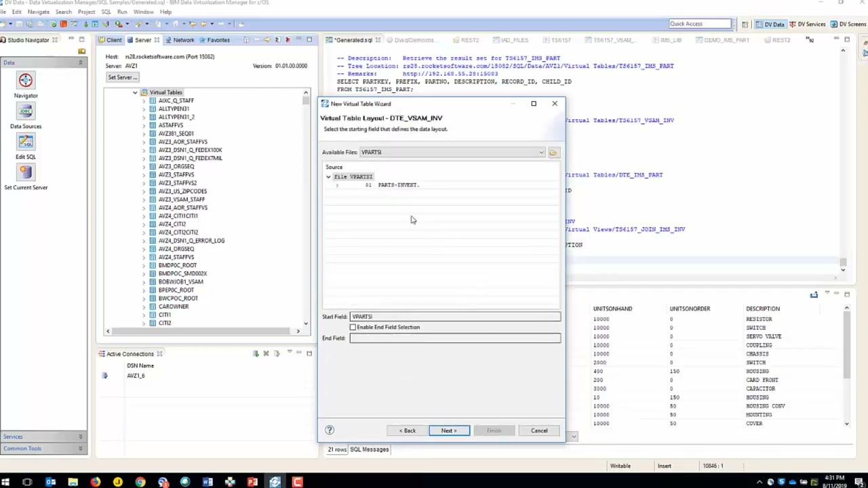Switch to the DV Screens perspective
This screenshot has width=868, height=488.
848,24
